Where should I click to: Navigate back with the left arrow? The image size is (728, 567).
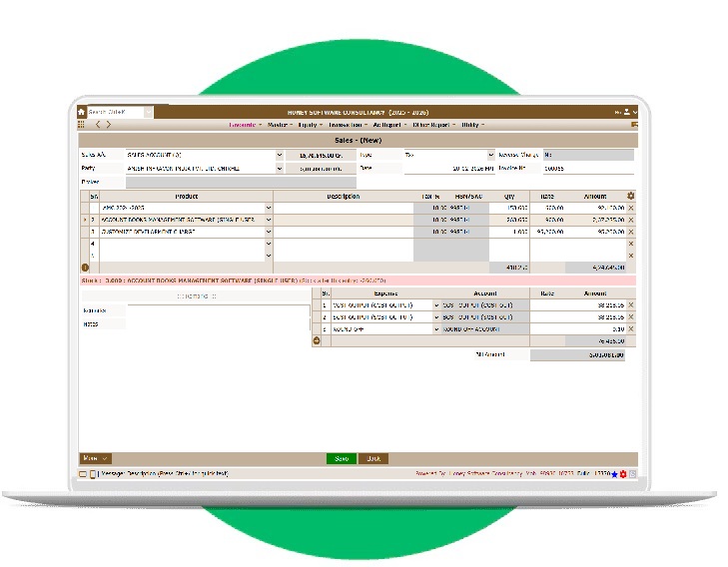click(97, 125)
